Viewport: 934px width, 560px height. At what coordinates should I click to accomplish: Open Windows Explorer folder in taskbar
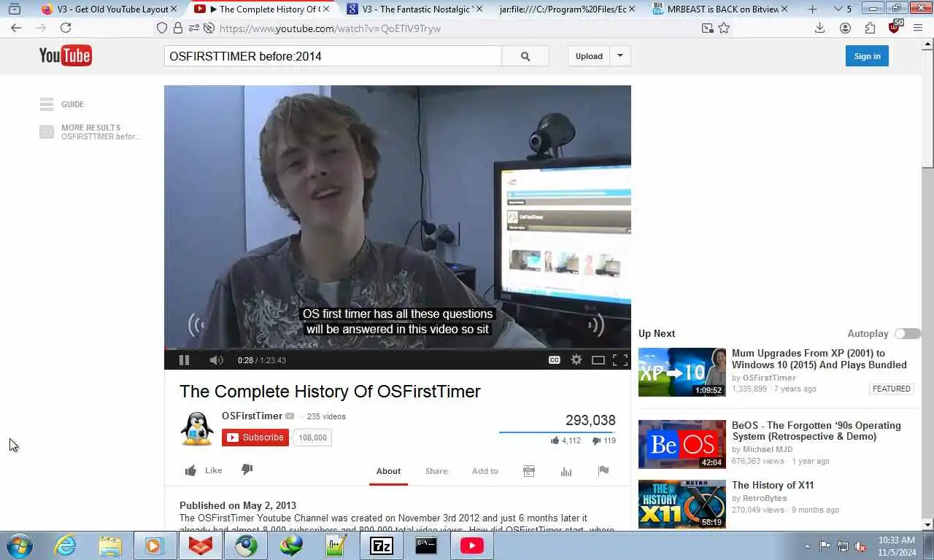110,545
